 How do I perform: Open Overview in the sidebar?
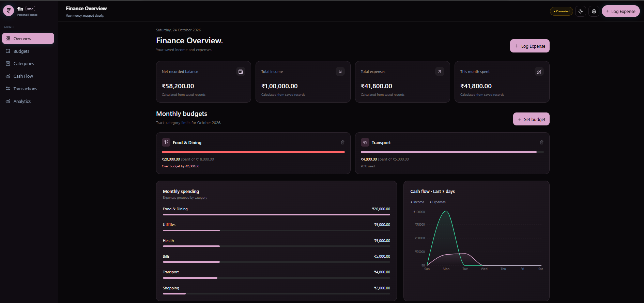[x=28, y=39]
